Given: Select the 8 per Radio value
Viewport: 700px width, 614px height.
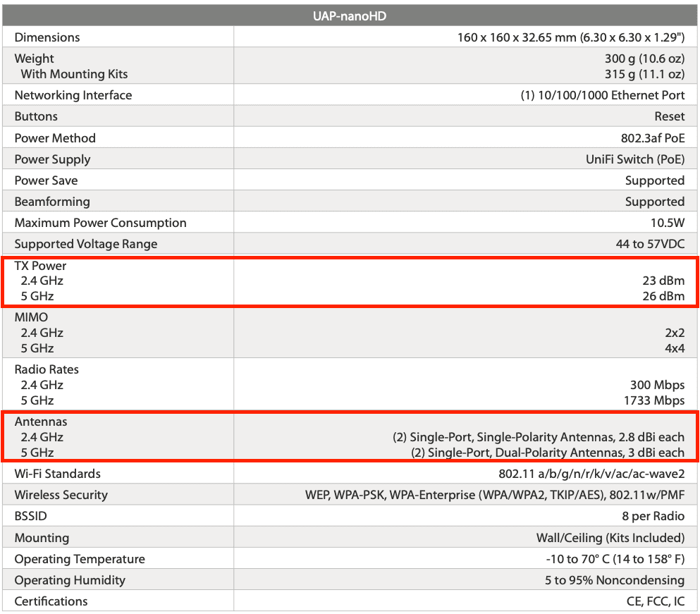Looking at the screenshot, I should coord(653,516).
